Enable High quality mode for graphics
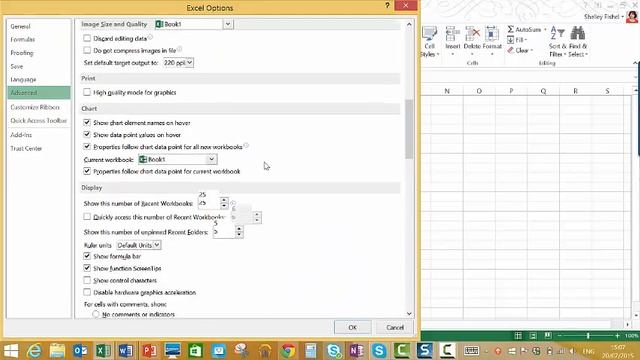Viewport: 640px width, 360px height. click(x=87, y=92)
